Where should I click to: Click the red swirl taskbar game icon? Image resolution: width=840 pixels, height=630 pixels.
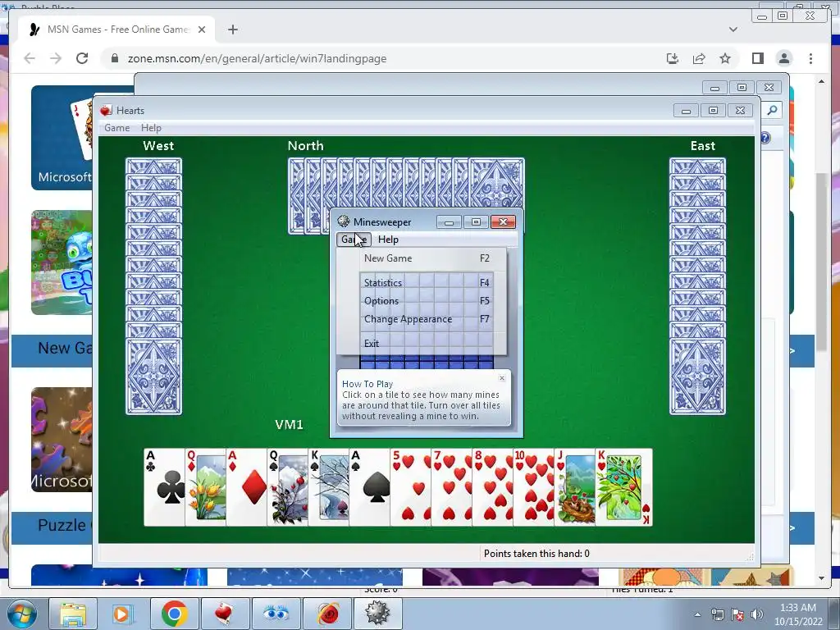[326, 614]
